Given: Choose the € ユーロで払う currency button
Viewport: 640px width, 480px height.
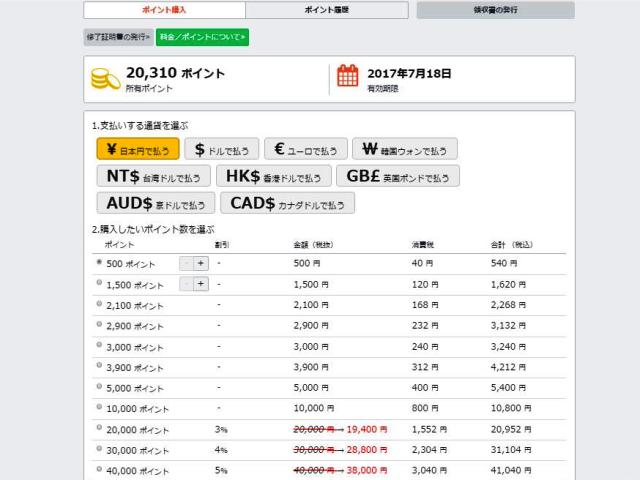Looking at the screenshot, I should coord(306,149).
